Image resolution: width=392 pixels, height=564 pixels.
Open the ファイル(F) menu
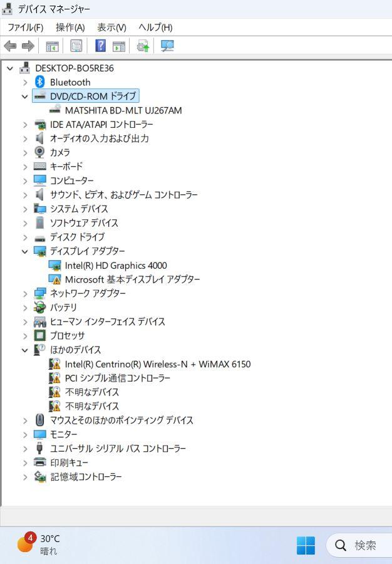point(25,28)
